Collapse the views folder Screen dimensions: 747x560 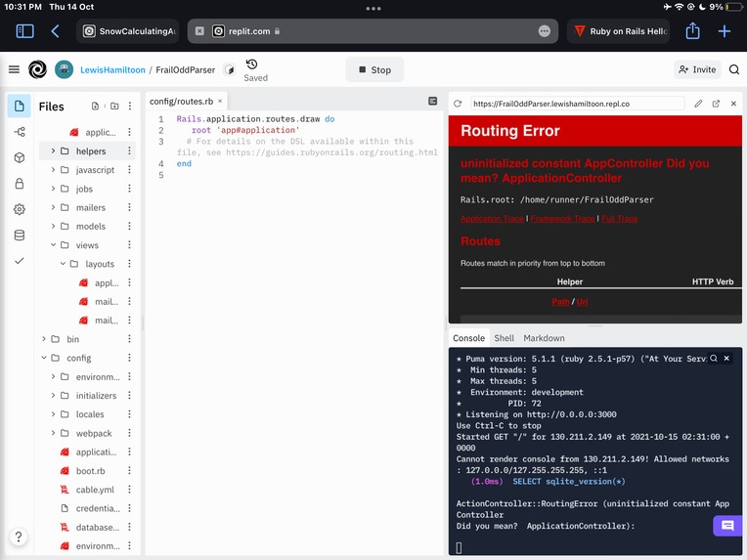click(53, 244)
